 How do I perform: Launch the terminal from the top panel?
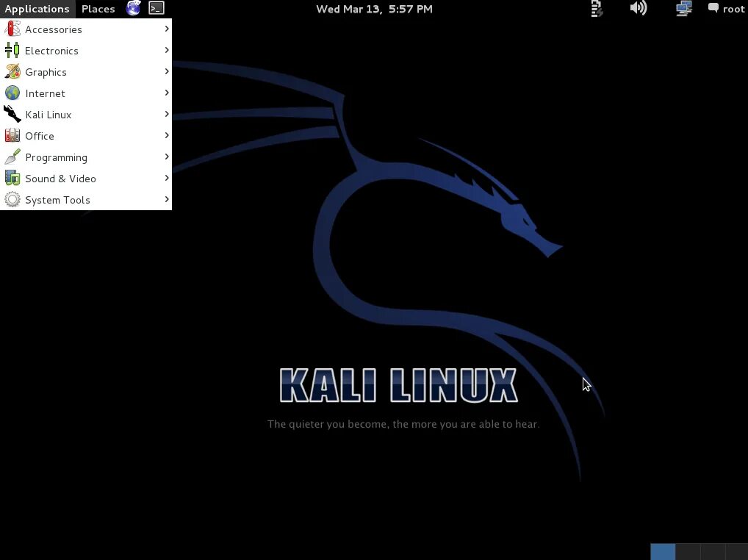[157, 8]
